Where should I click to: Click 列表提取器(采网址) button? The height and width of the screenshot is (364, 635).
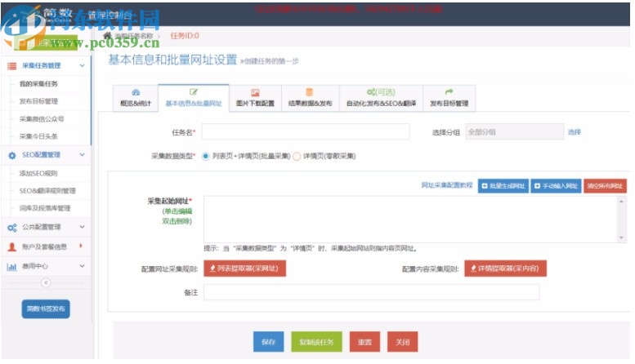pos(244,269)
